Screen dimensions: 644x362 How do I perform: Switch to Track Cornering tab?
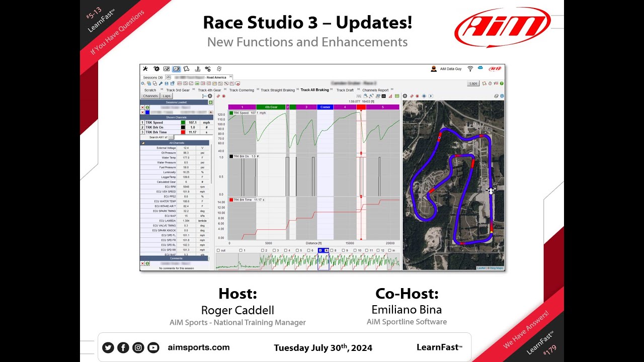[x=242, y=90]
